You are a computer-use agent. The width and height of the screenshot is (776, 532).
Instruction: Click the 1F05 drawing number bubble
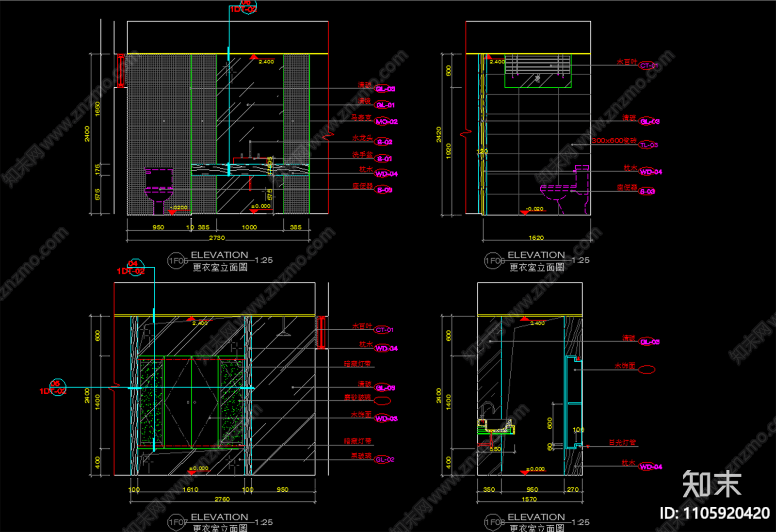[176, 260]
